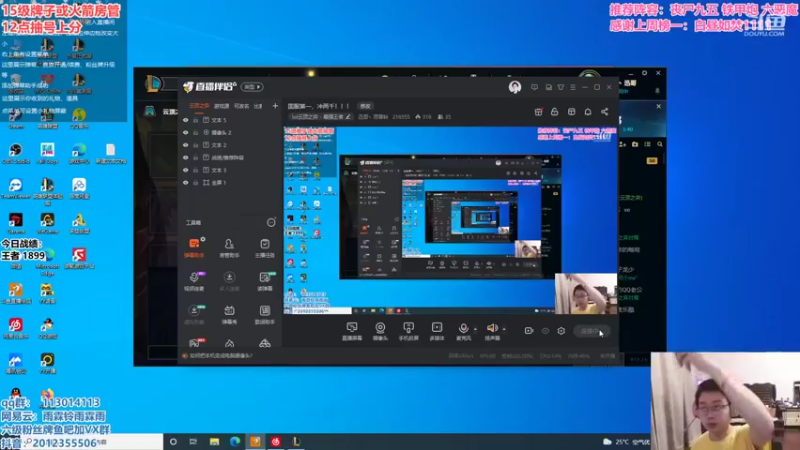Click the padlock icon above the preview
Viewport: 800px width, 450px height.
[x=555, y=112]
